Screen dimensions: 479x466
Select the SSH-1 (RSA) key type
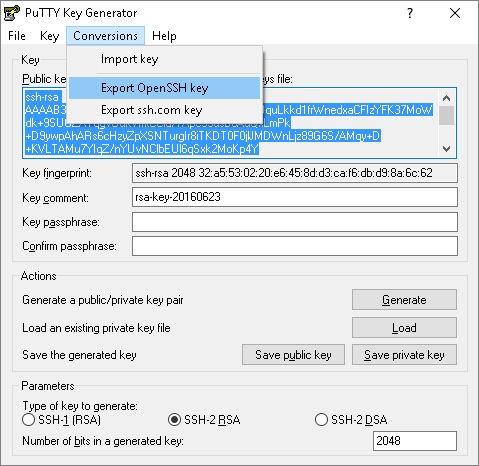tap(28, 420)
